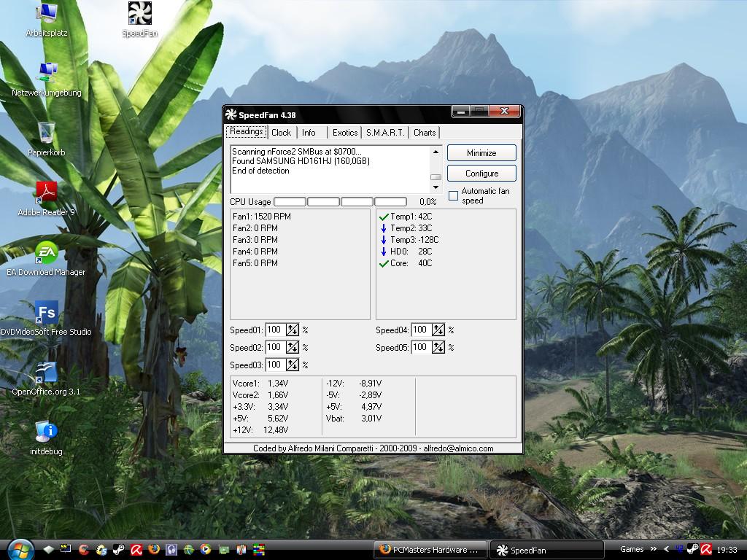Screen dimensions: 747x560
Task: Launch CCleaner from quick launch
Action: [83, 550]
